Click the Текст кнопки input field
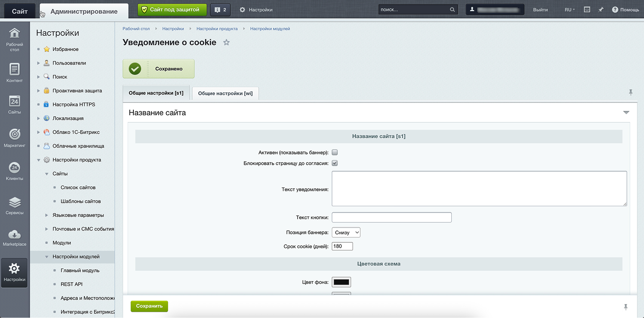This screenshot has width=644, height=318. (x=391, y=217)
